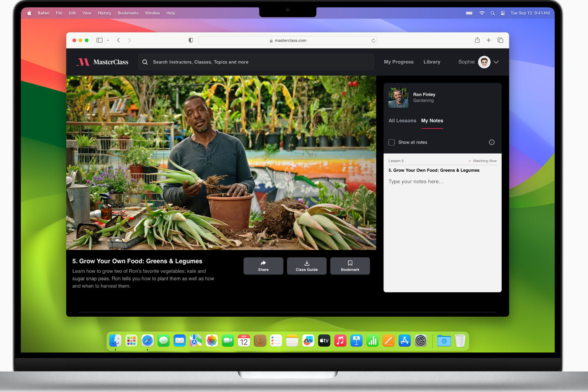Image resolution: width=588 pixels, height=392 pixels.
Task: Enable the Show all notes checkbox
Action: coord(392,142)
